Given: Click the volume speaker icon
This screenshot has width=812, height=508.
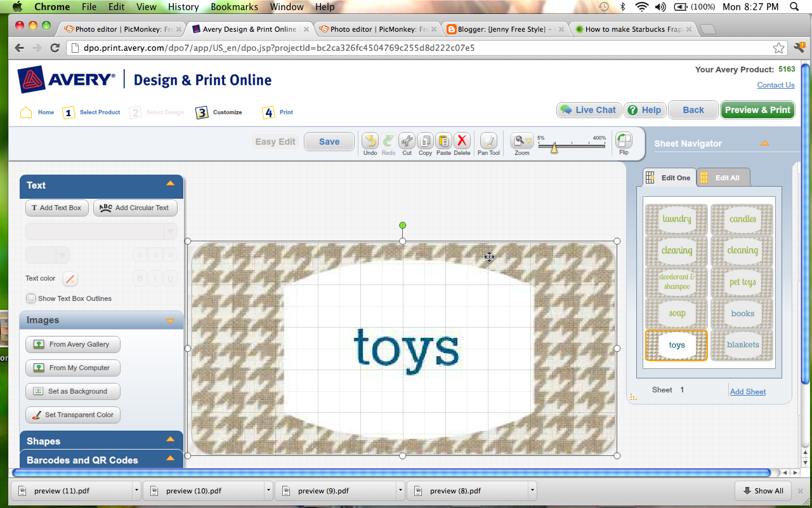Looking at the screenshot, I should pos(660,7).
